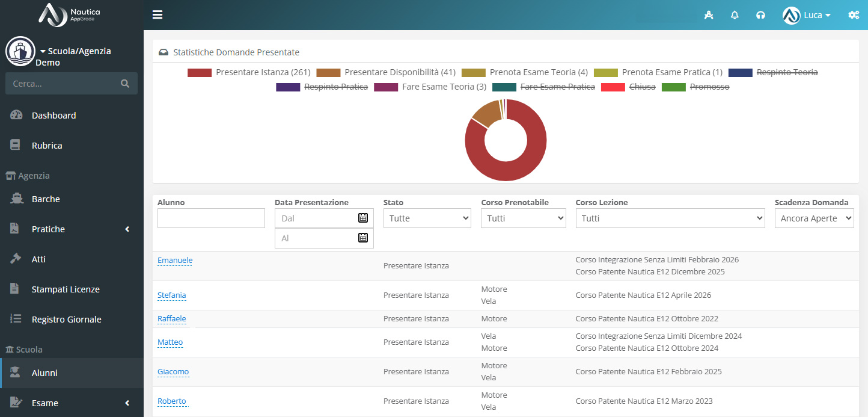Screen dimensions: 868x417
Task: Open calendar picker for Al date
Action: tap(363, 238)
